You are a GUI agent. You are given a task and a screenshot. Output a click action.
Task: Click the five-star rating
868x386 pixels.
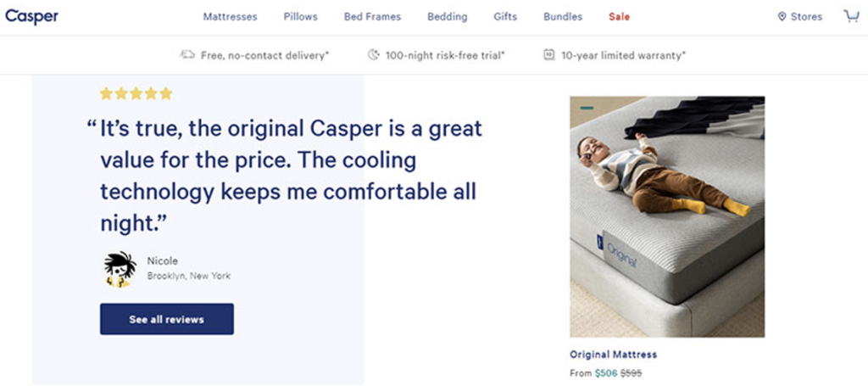[x=136, y=93]
